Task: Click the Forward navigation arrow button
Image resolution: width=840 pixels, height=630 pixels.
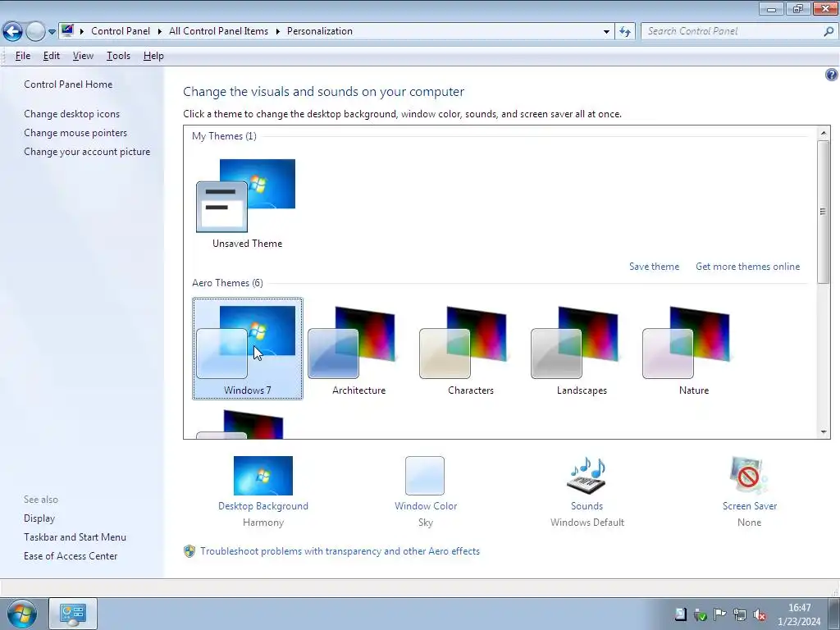Action: (35, 32)
